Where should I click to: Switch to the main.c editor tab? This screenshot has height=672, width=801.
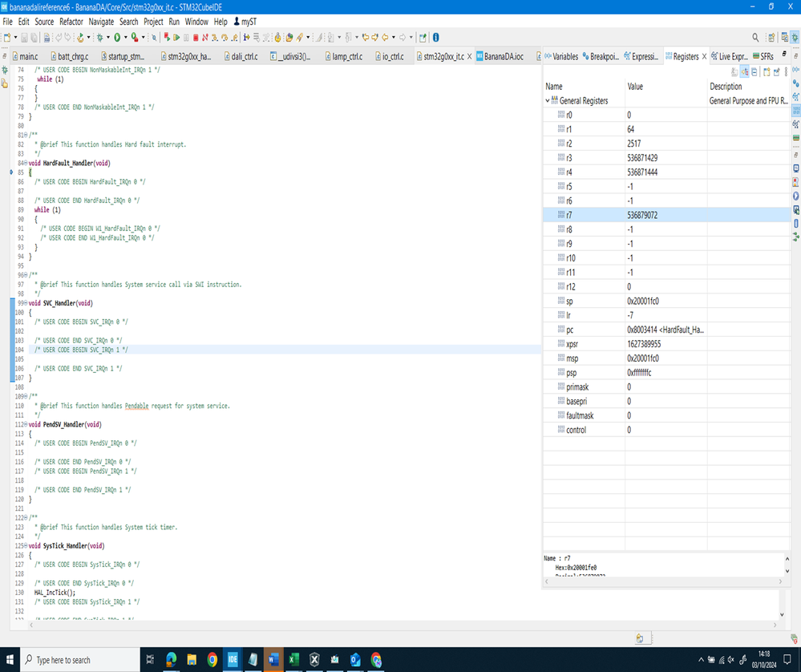coord(28,57)
